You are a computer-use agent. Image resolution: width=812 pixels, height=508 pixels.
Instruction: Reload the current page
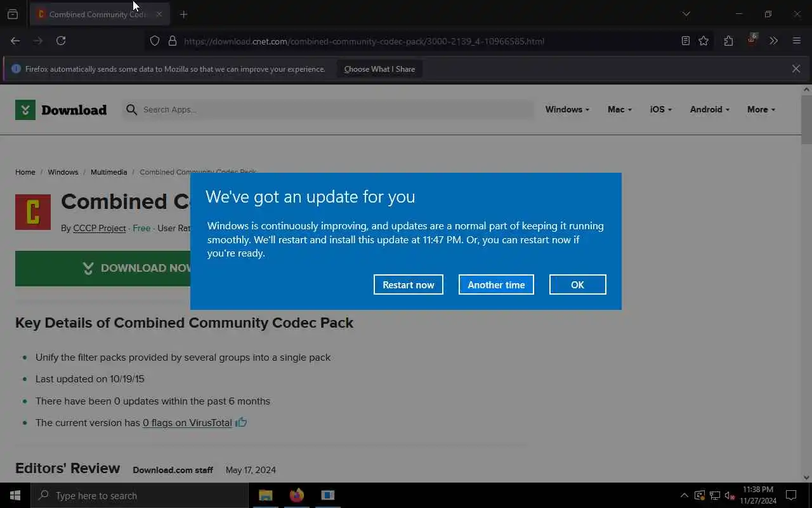tap(61, 41)
